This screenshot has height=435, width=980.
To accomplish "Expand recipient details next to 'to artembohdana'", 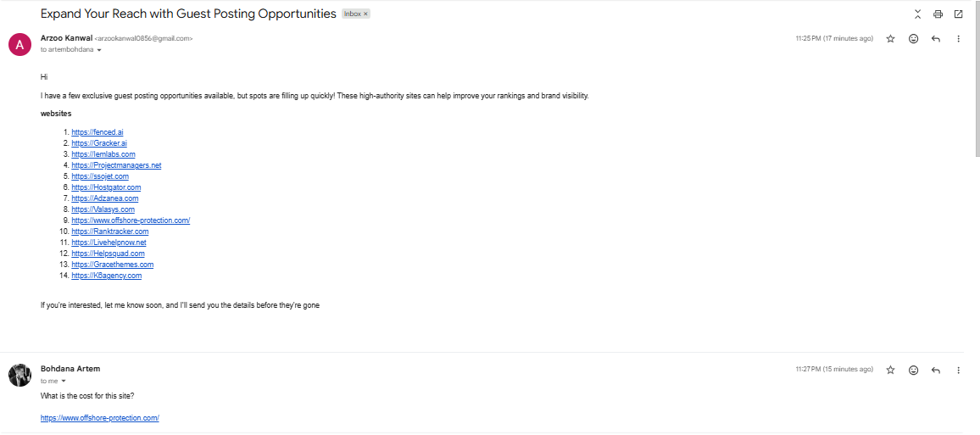I will point(99,51).
